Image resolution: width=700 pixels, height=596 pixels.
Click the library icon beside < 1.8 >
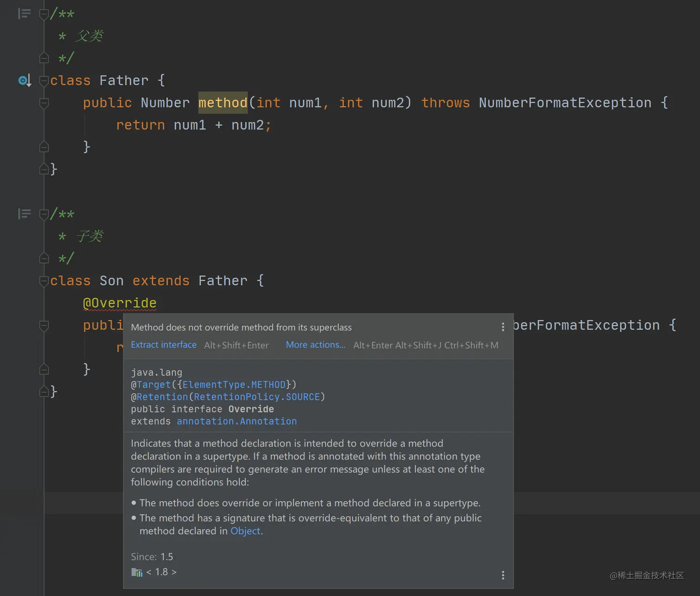(x=137, y=572)
